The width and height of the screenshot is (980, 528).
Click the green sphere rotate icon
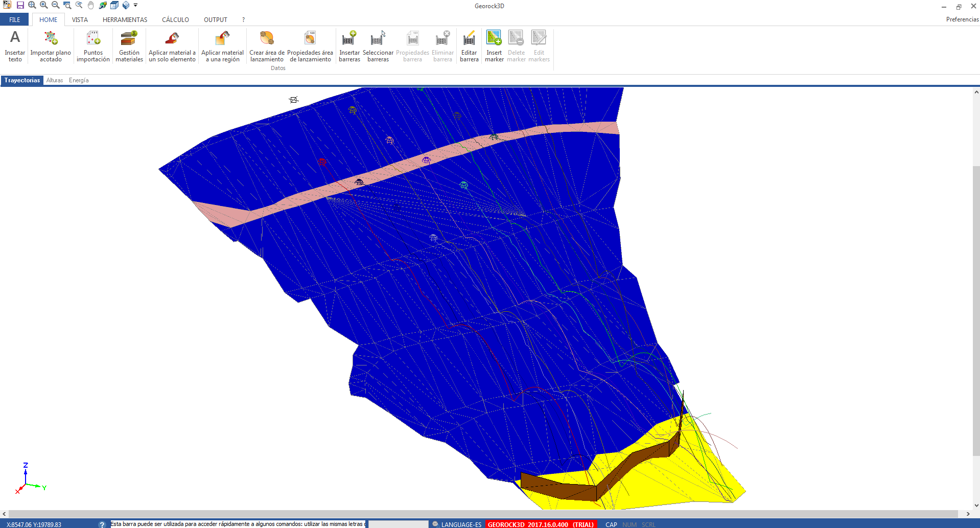(x=103, y=5)
